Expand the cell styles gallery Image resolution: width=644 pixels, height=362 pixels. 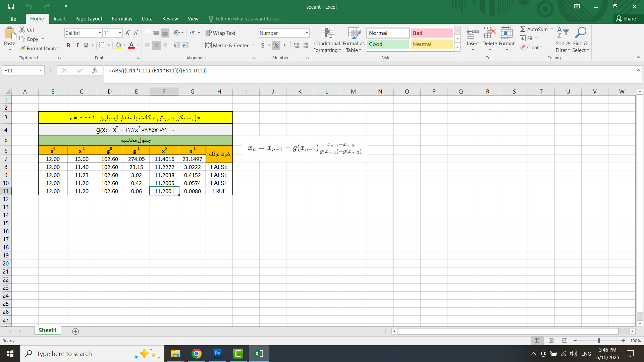coord(458,47)
